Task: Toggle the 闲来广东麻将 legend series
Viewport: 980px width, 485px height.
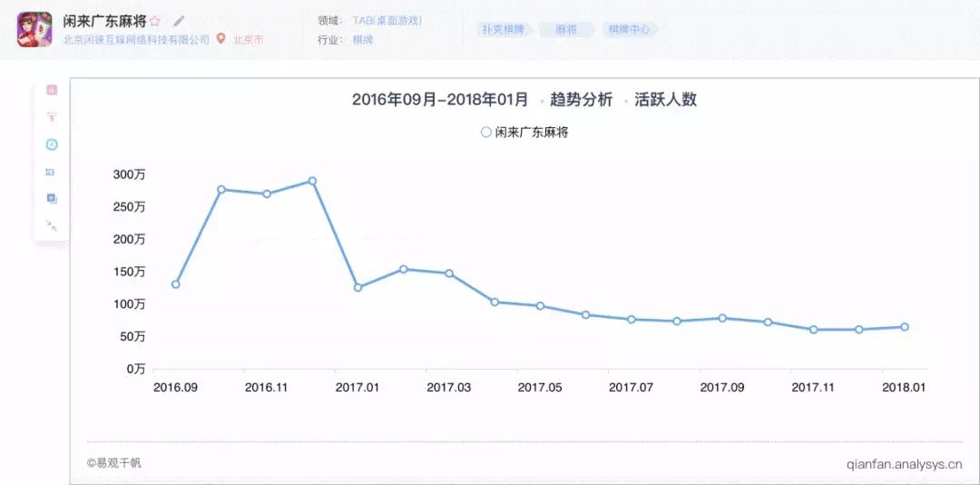Action: (x=524, y=133)
